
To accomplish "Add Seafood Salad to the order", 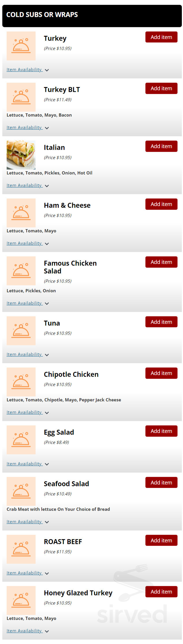I will coord(161,483).
